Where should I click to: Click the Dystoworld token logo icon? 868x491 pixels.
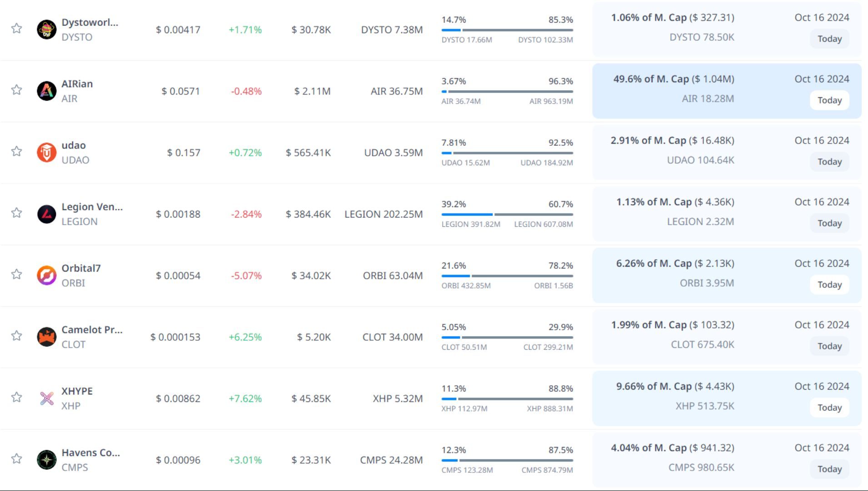pyautogui.click(x=46, y=30)
